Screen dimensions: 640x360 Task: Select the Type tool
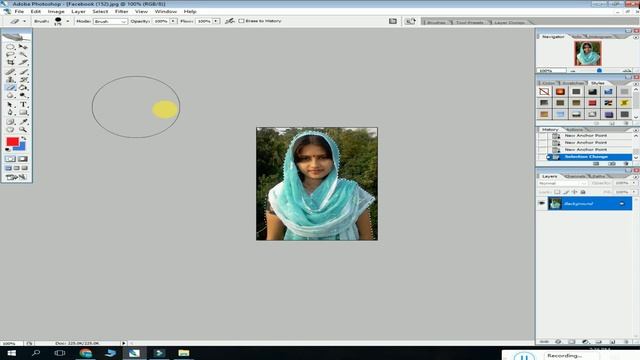point(23,104)
